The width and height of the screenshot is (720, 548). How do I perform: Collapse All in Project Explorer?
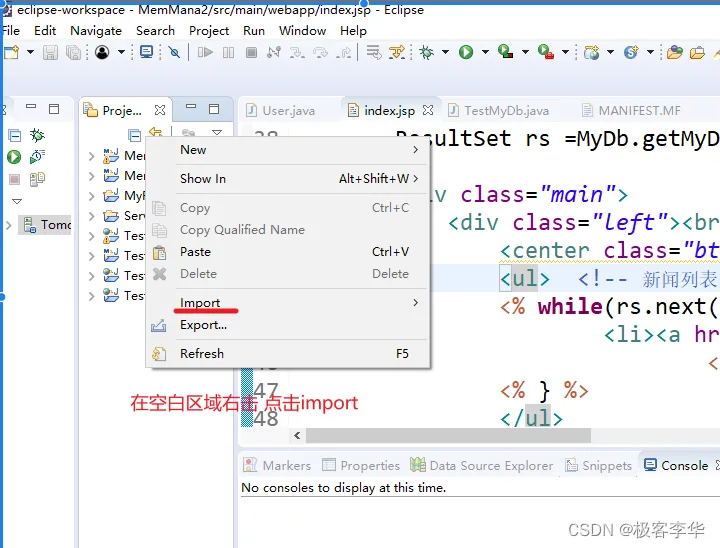click(x=135, y=135)
